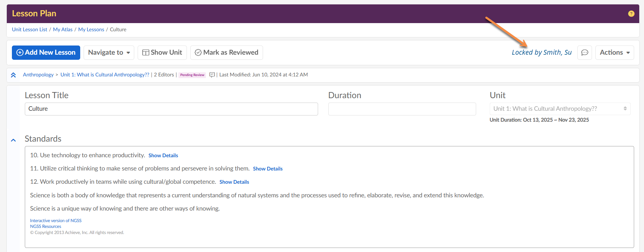Click the Duration input field
This screenshot has height=252, width=644.
click(x=402, y=109)
